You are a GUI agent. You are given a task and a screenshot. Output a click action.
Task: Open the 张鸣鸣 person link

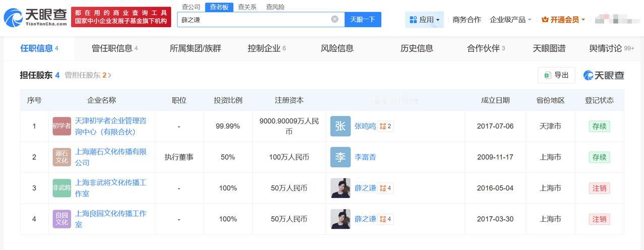point(365,126)
